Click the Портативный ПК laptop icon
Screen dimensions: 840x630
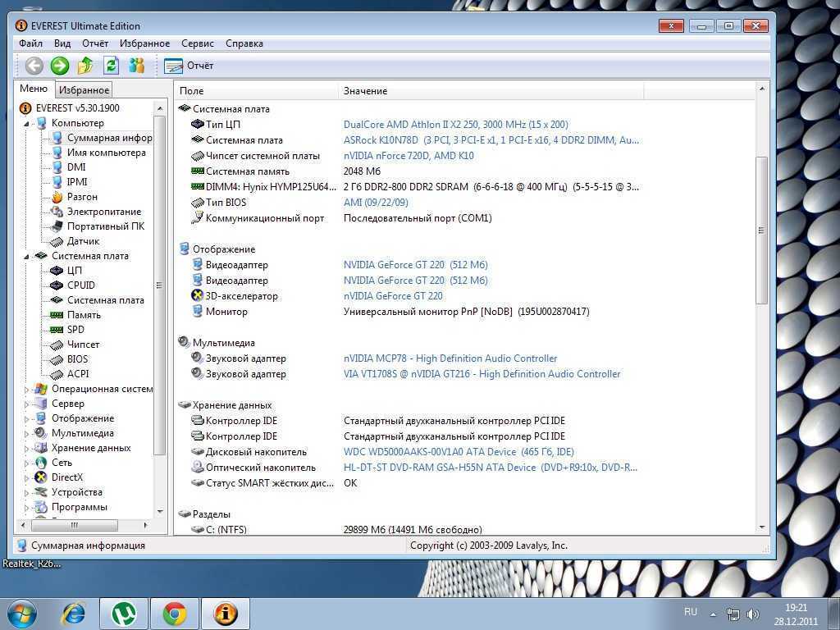click(x=57, y=226)
